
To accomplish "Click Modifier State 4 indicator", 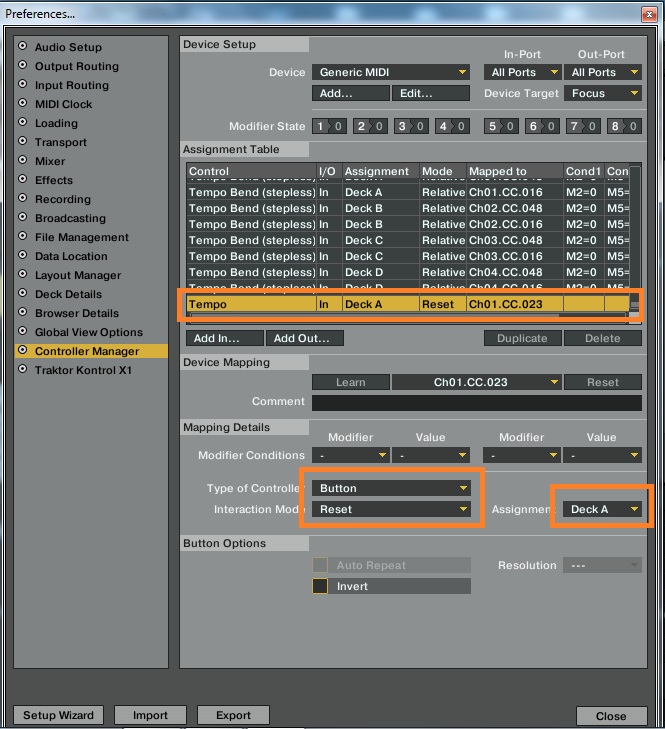I will (x=452, y=126).
